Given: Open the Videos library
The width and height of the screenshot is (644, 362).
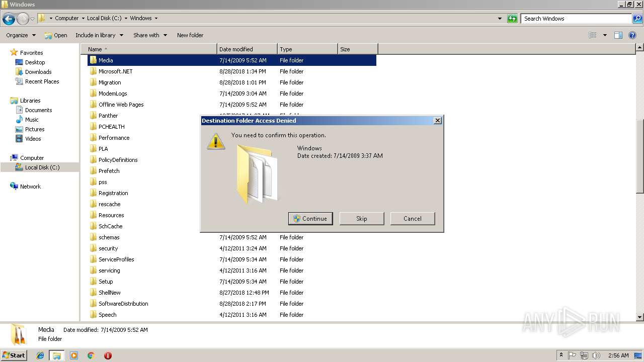Looking at the screenshot, I should click(x=33, y=139).
